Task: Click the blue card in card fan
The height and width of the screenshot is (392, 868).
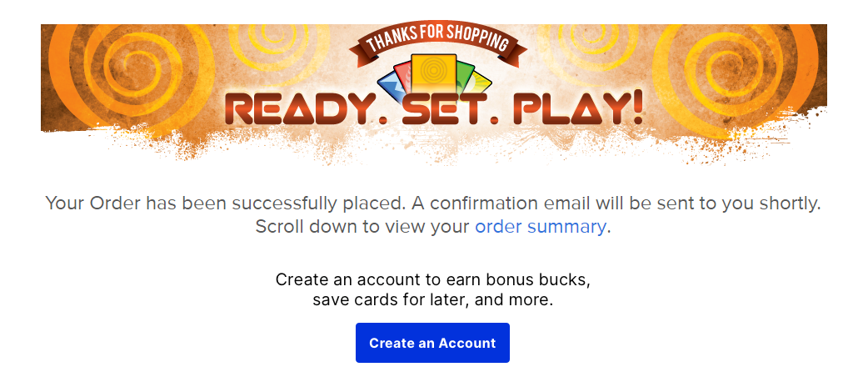Action: (391, 83)
